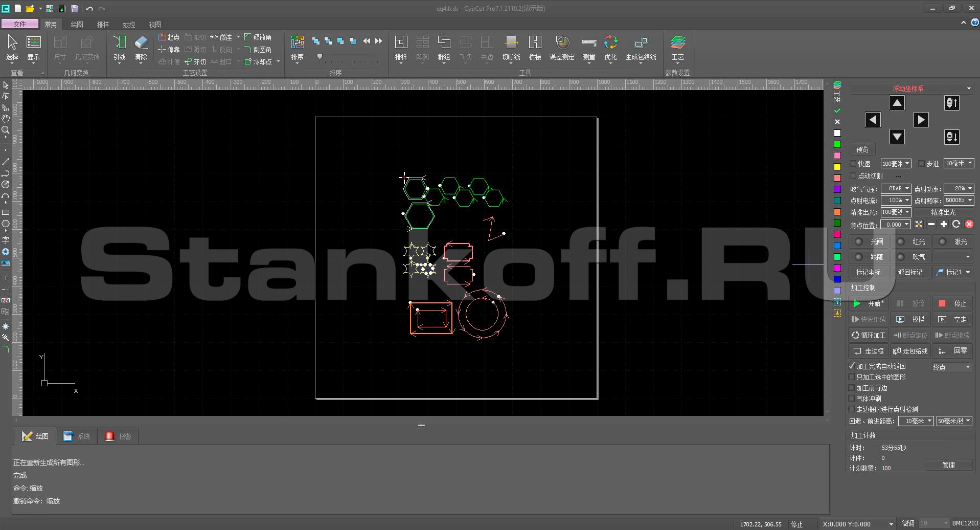
Task: Open the 报警 (Alarm) log tab
Action: pyautogui.click(x=118, y=436)
